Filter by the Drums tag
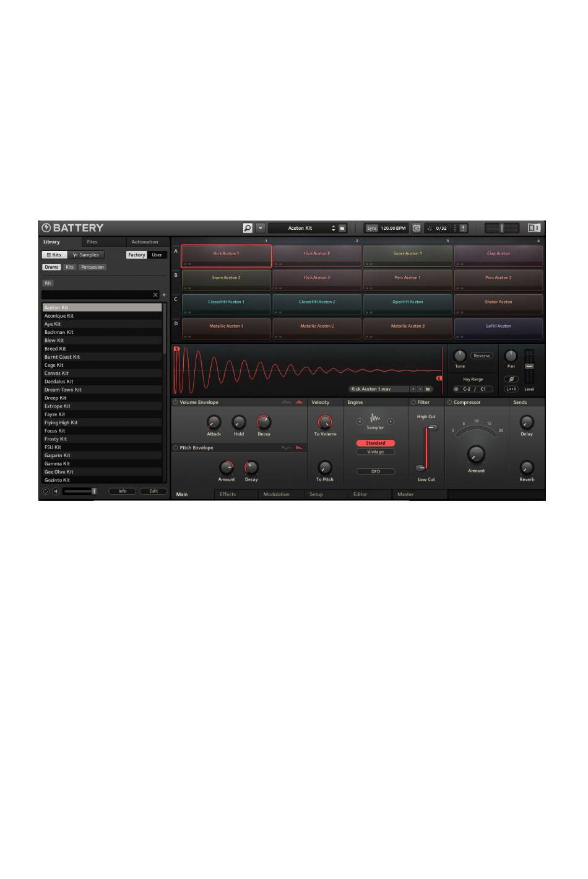The height and width of the screenshot is (879, 588). tap(51, 267)
